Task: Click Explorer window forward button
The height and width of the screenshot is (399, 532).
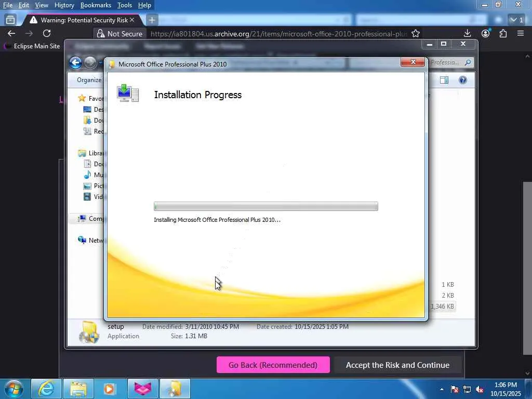Action: point(90,62)
